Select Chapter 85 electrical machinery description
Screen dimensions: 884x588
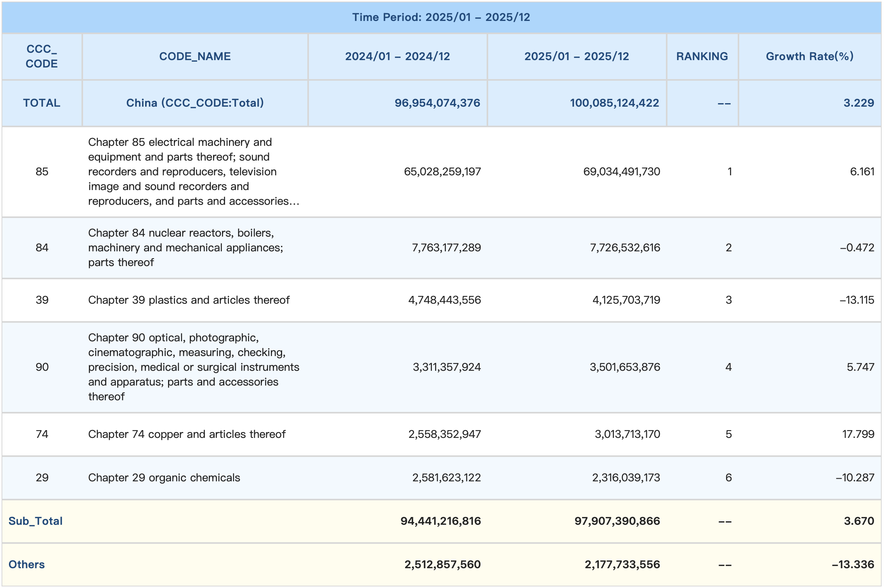pyautogui.click(x=193, y=171)
